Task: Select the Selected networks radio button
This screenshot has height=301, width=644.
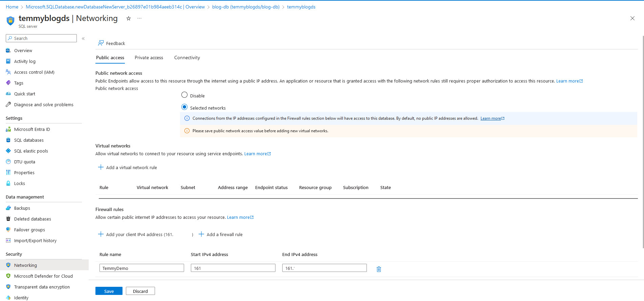Action: (184, 107)
